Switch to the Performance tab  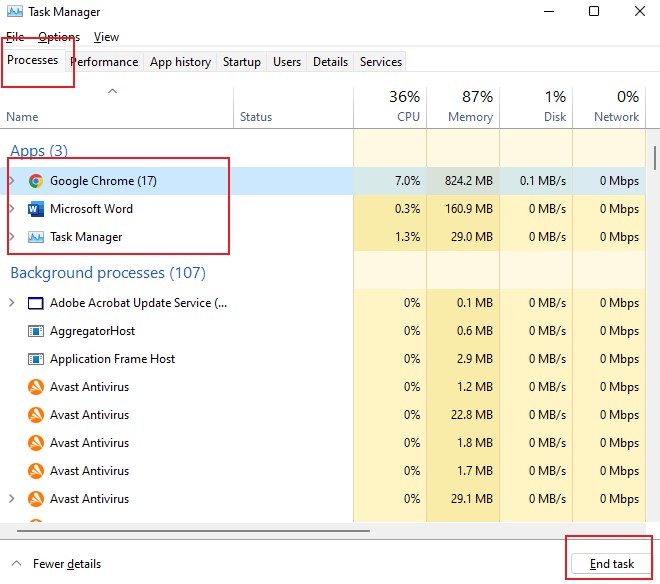(104, 62)
